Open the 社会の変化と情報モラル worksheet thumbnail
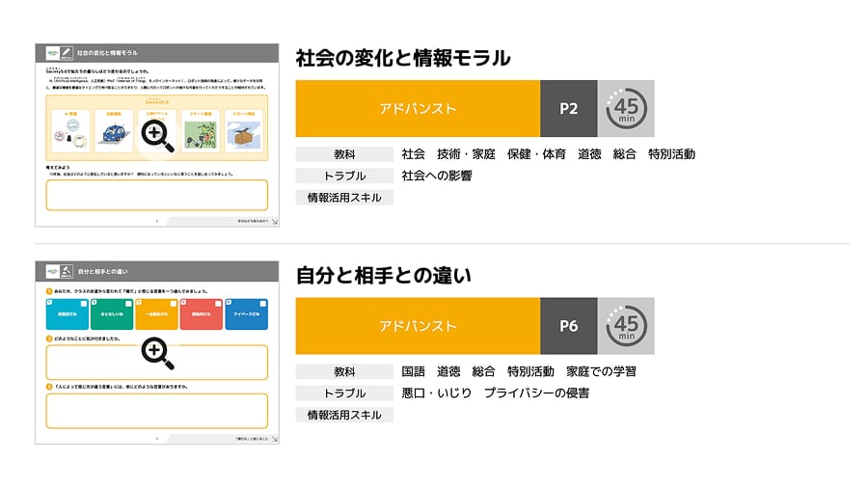 [x=156, y=135]
